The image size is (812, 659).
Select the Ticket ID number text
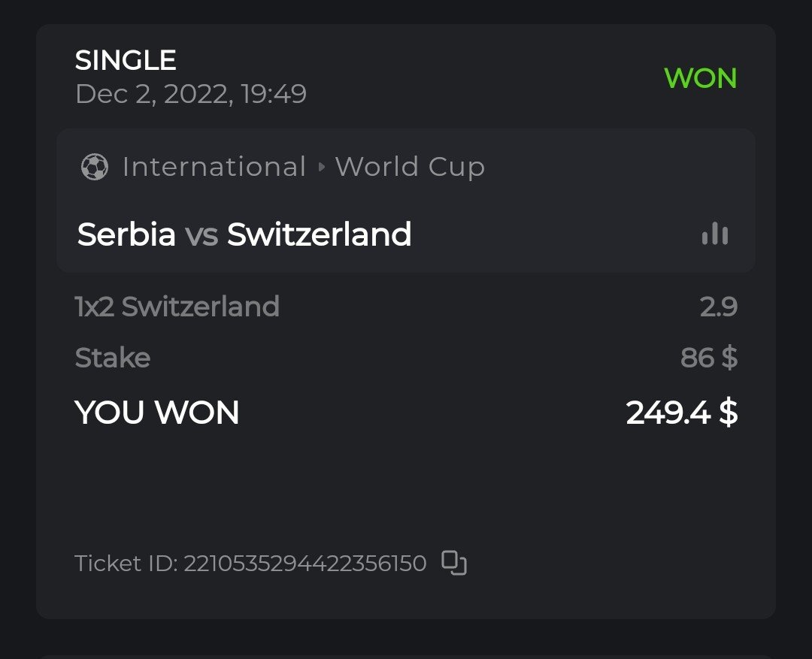(x=305, y=563)
